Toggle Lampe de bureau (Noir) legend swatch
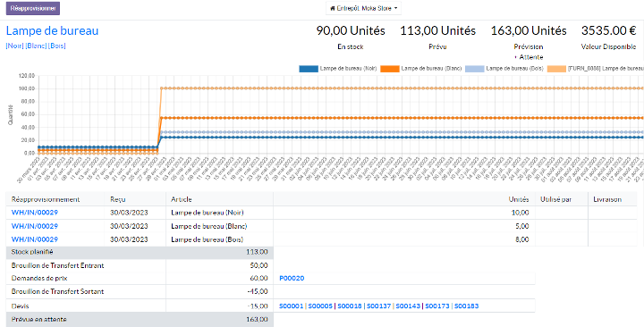 pyautogui.click(x=309, y=69)
